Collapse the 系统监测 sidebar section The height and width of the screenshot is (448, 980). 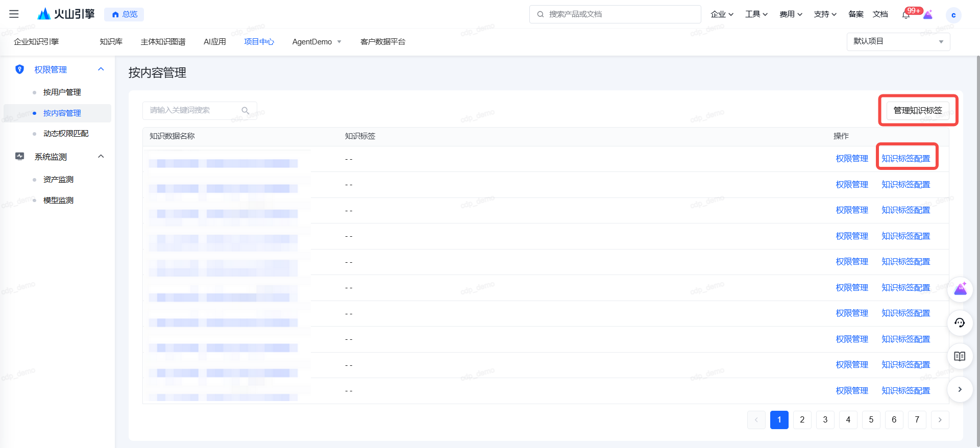tap(101, 157)
